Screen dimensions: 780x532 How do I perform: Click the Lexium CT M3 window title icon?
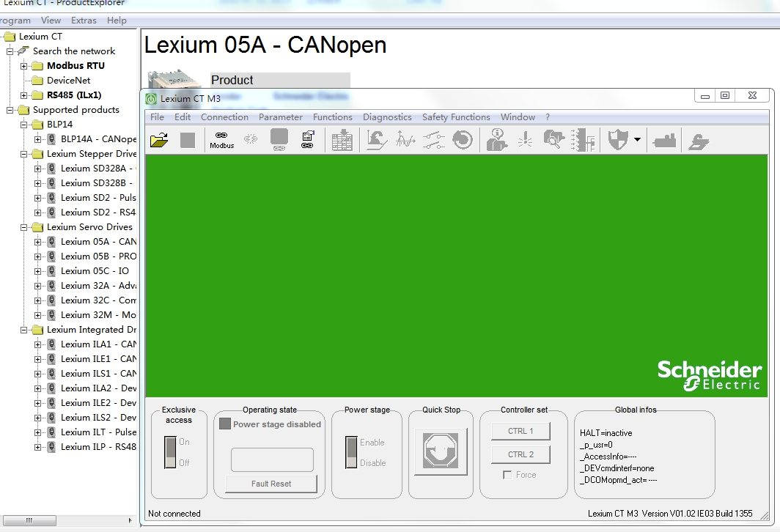point(151,98)
